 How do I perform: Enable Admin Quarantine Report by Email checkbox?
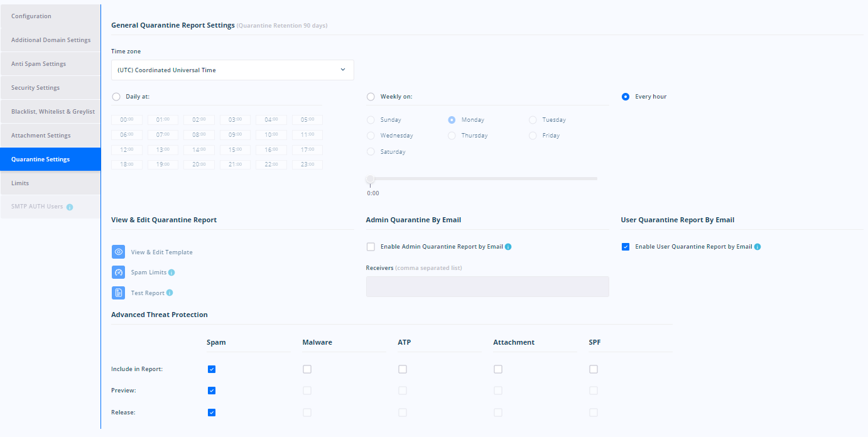point(371,247)
